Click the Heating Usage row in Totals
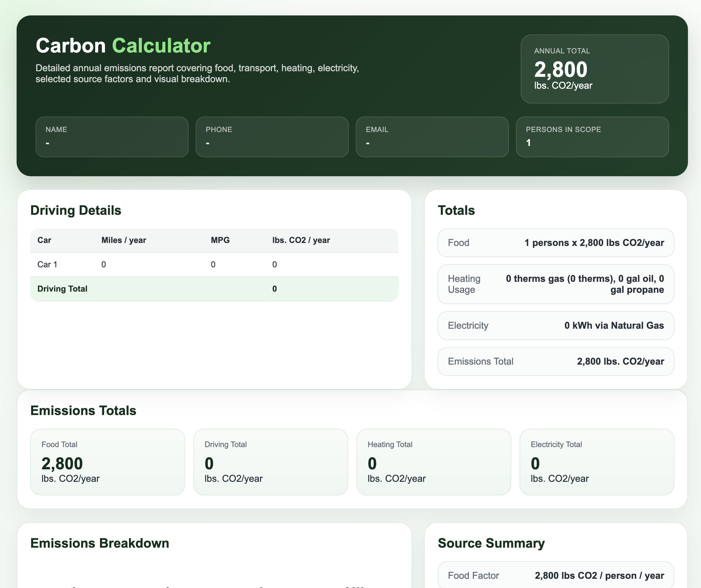Image resolution: width=701 pixels, height=588 pixels. (555, 284)
